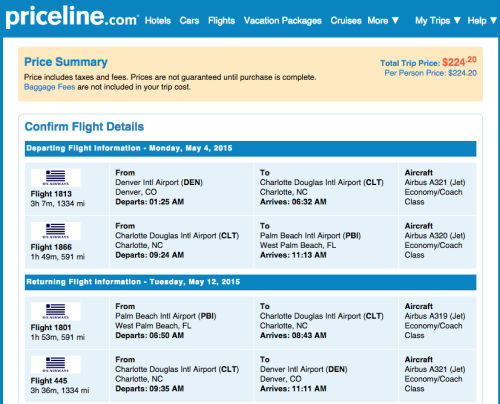Click the priceline.com logo

pyautogui.click(x=72, y=17)
